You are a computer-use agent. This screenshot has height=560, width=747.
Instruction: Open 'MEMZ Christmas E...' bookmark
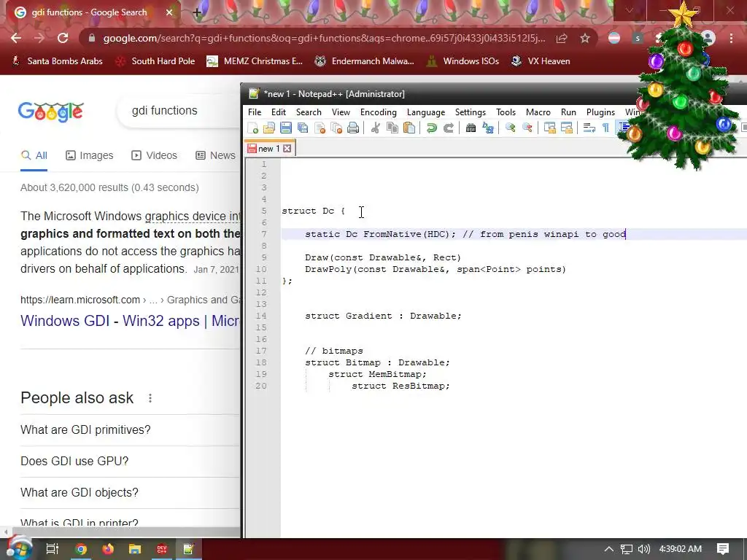[255, 61]
